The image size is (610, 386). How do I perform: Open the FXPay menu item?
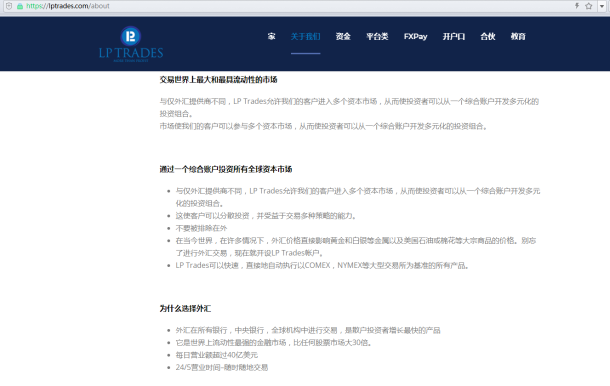click(415, 36)
